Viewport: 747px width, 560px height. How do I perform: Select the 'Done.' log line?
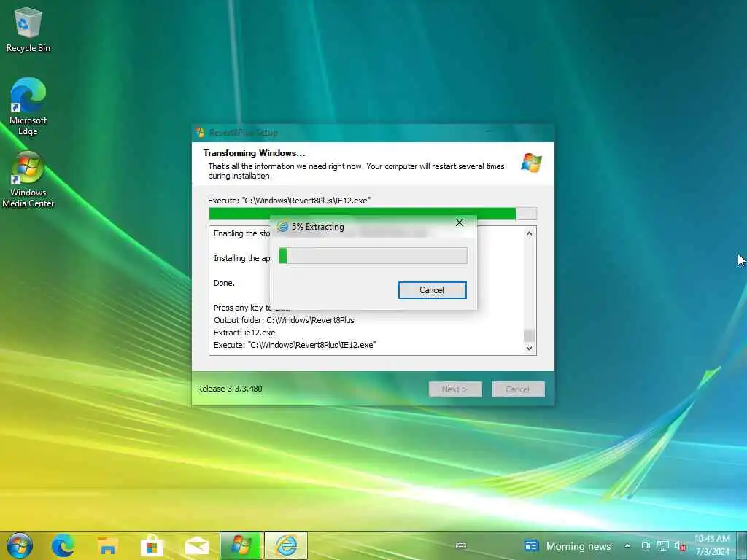(x=224, y=283)
